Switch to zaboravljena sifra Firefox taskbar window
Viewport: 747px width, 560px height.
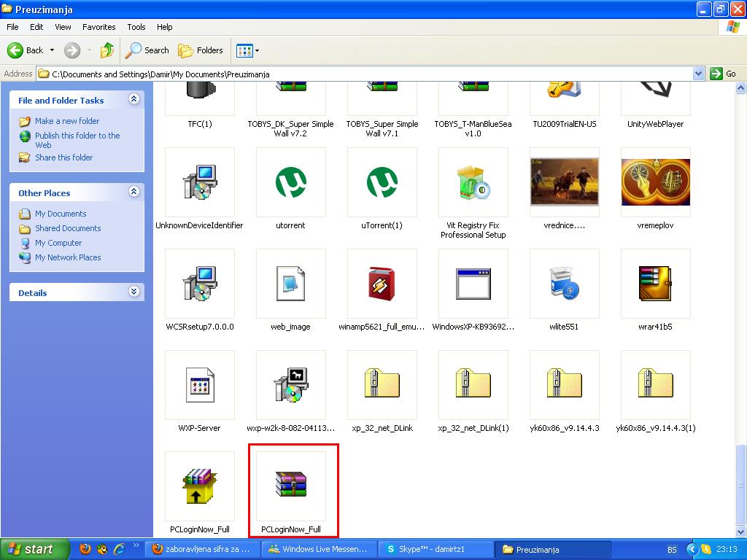[202, 549]
